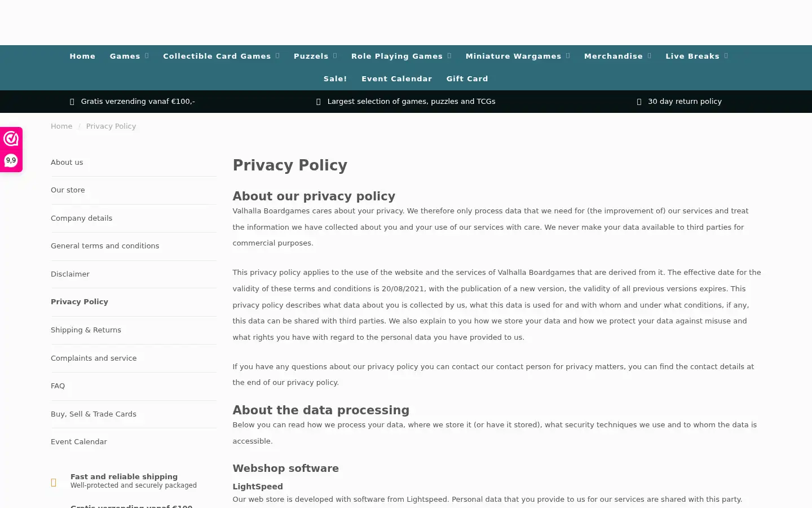
Task: Open the About us sidebar link
Action: pyautogui.click(x=67, y=162)
